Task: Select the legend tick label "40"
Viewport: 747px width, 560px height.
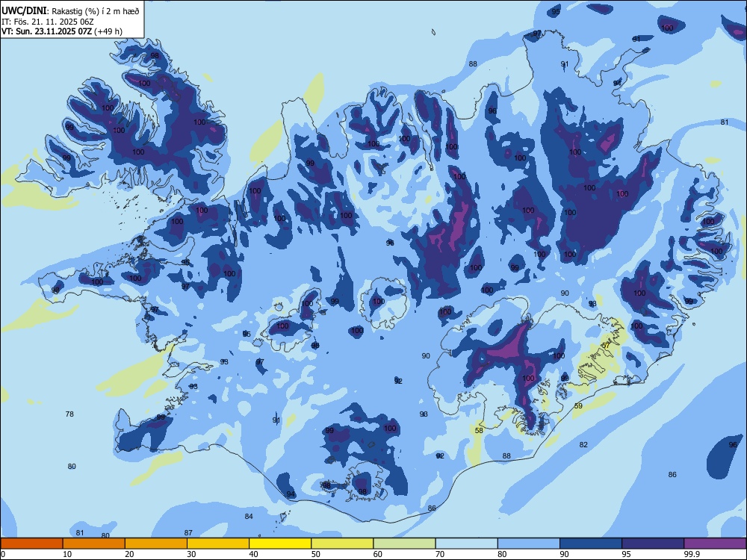Action: click(x=253, y=554)
